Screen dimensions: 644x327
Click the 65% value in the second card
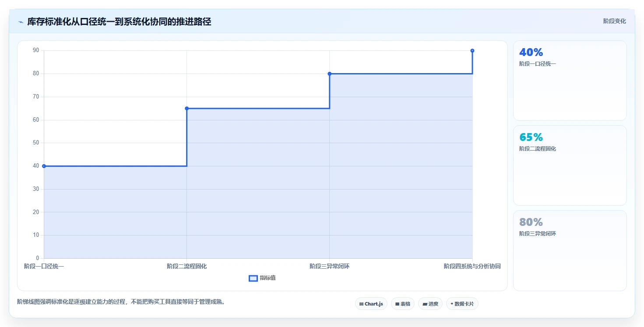[531, 137]
